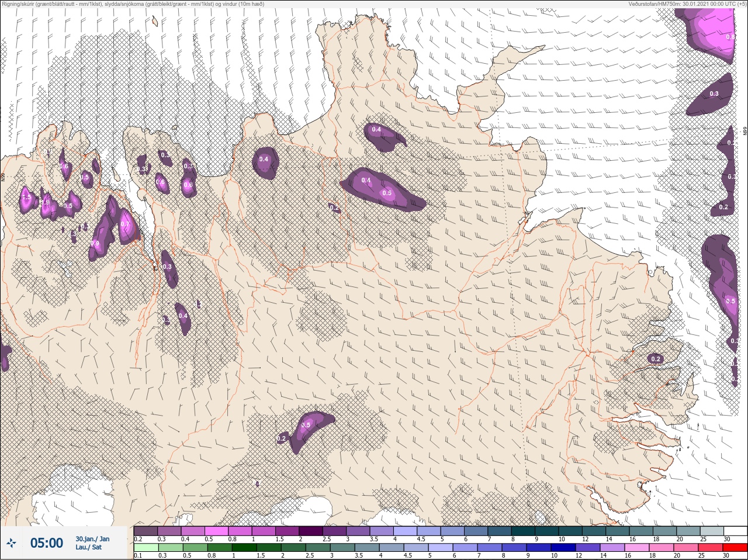Click the 1.5 snowfall value label
This screenshot has width=748, height=560.
click(26, 198)
